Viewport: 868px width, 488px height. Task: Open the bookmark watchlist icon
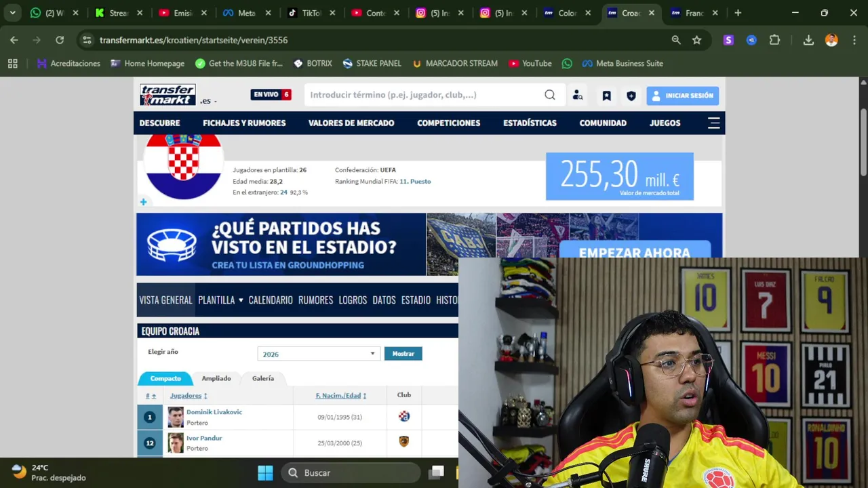click(606, 96)
